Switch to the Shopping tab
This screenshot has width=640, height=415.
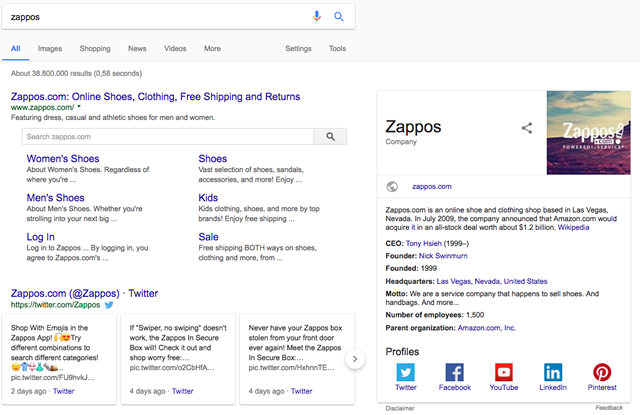point(95,49)
